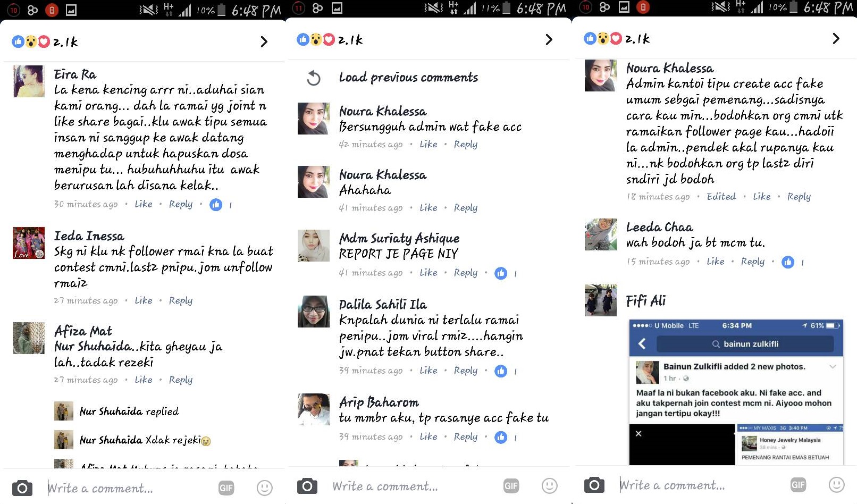Tap camera icon in left comment bar
This screenshot has width=857, height=504.
22,488
